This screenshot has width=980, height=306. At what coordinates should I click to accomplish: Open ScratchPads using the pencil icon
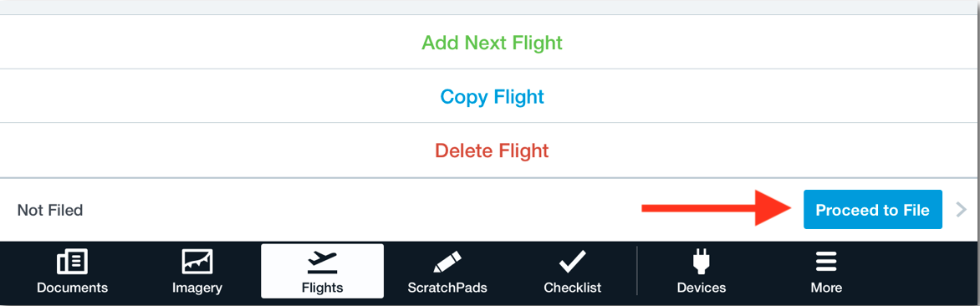pos(447,262)
